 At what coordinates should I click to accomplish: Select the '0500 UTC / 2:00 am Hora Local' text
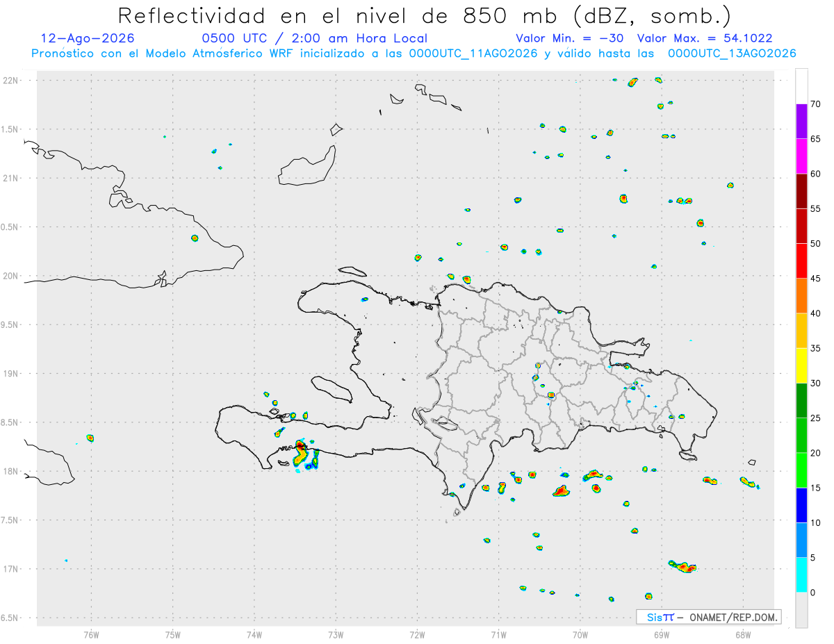click(x=314, y=38)
